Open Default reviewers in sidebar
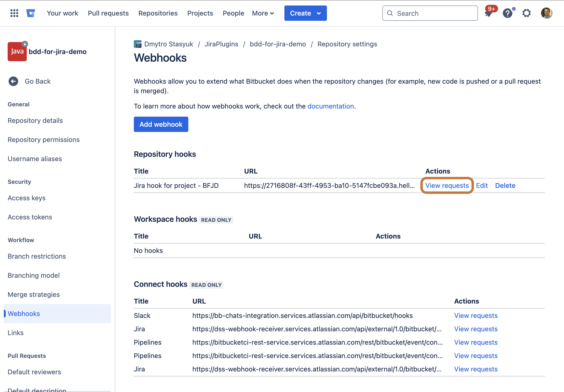 [x=34, y=372]
